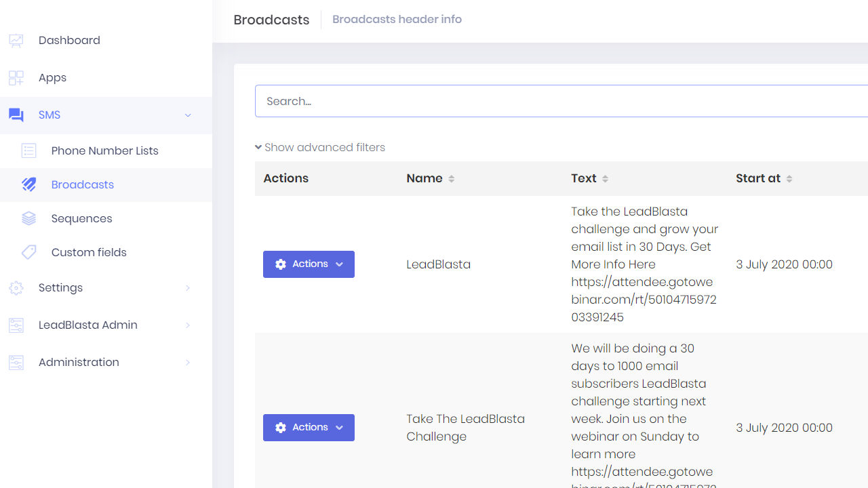Screen dimensions: 868x488
Task: Open Actions dropdown for Take The LeadBlasta Challenge
Action: (x=309, y=428)
